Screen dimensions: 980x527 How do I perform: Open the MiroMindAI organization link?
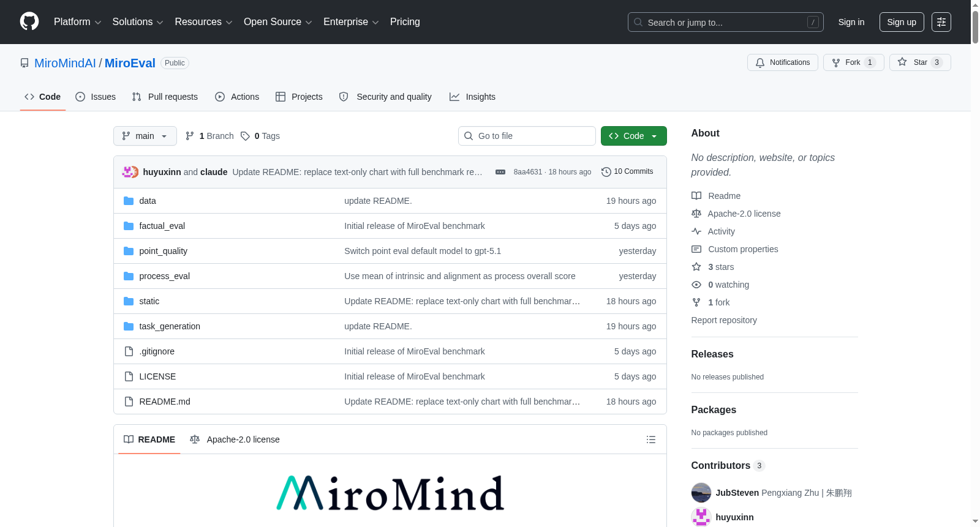[x=65, y=63]
